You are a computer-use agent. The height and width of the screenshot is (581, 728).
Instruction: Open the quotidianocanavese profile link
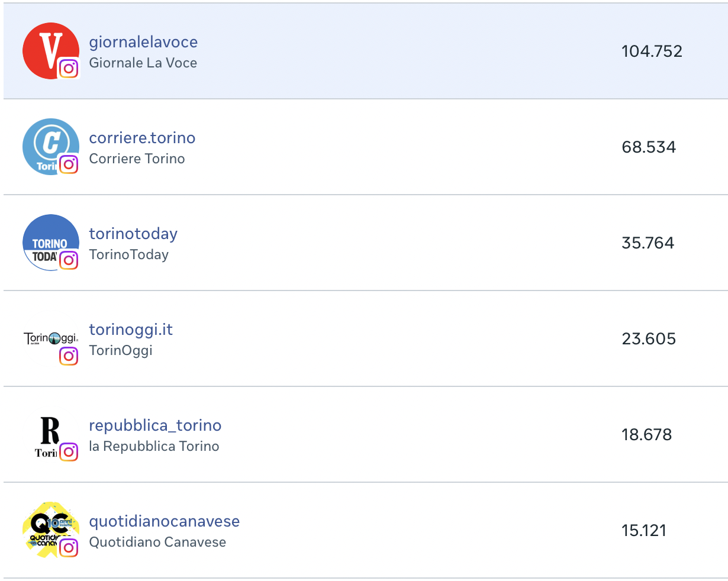(x=165, y=521)
